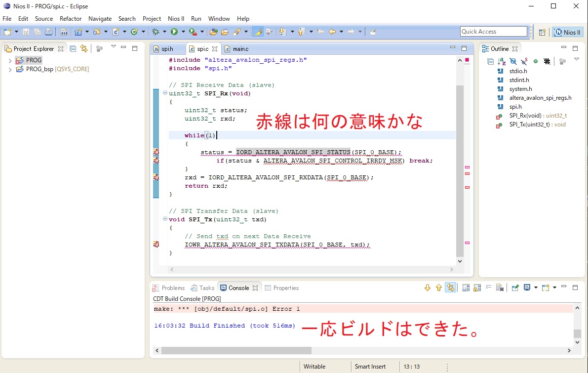The width and height of the screenshot is (588, 373).
Task: Click the New C Project icon
Action: pyautogui.click(x=78, y=32)
